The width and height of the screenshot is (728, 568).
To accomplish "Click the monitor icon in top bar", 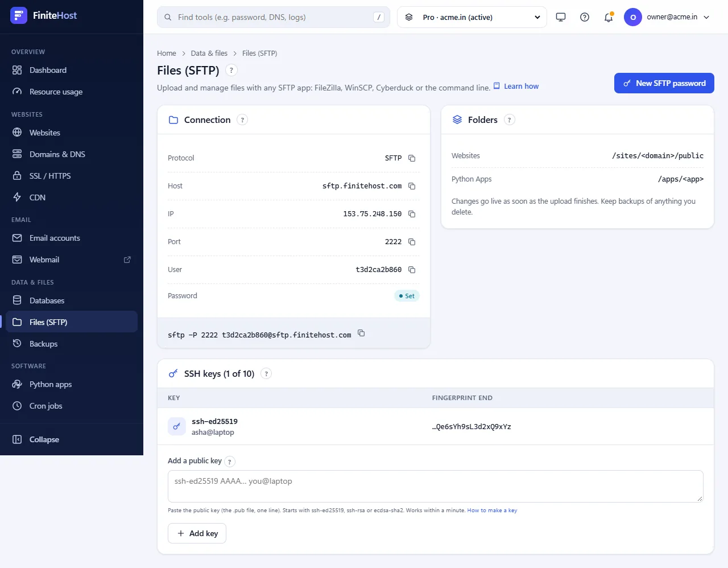I will [561, 17].
